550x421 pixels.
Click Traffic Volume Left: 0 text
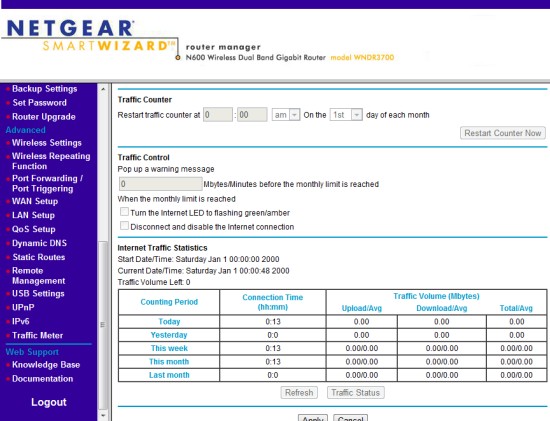coord(154,282)
